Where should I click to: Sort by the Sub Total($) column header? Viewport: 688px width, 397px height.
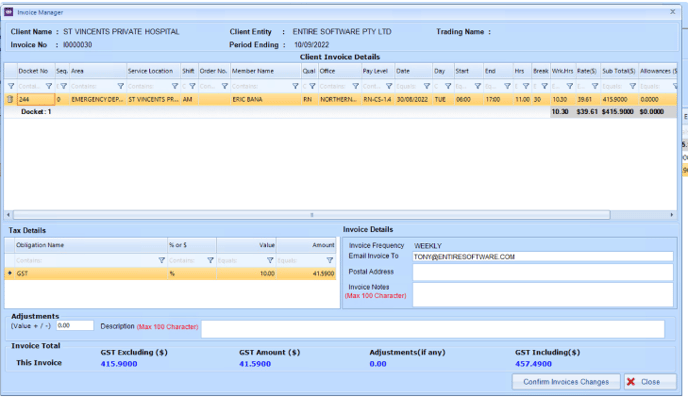coord(619,71)
